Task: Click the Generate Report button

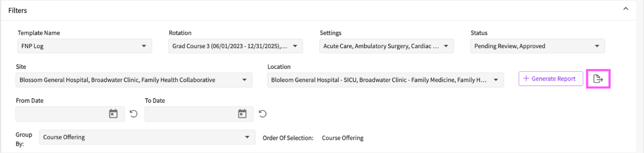Action: 551,79
